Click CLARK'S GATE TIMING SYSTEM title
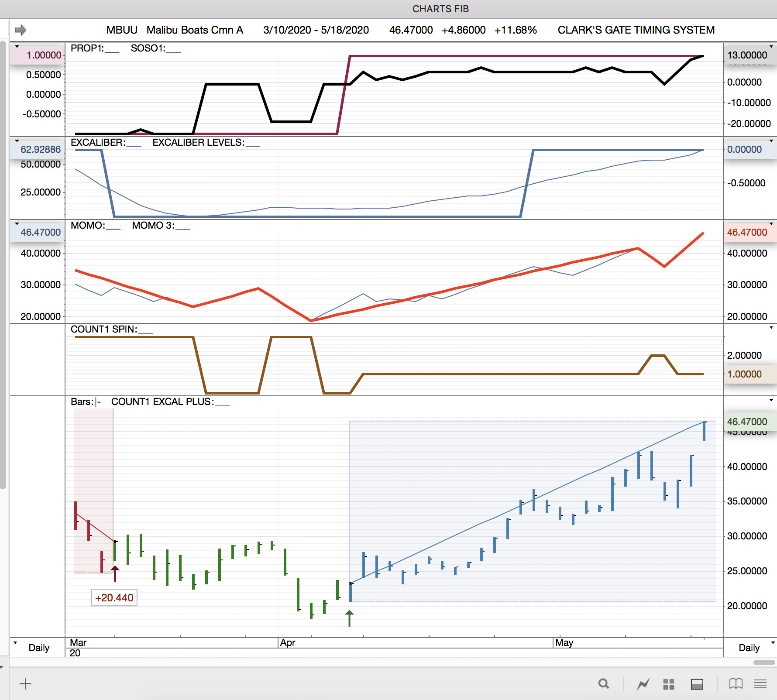This screenshot has width=777, height=700. click(x=636, y=30)
